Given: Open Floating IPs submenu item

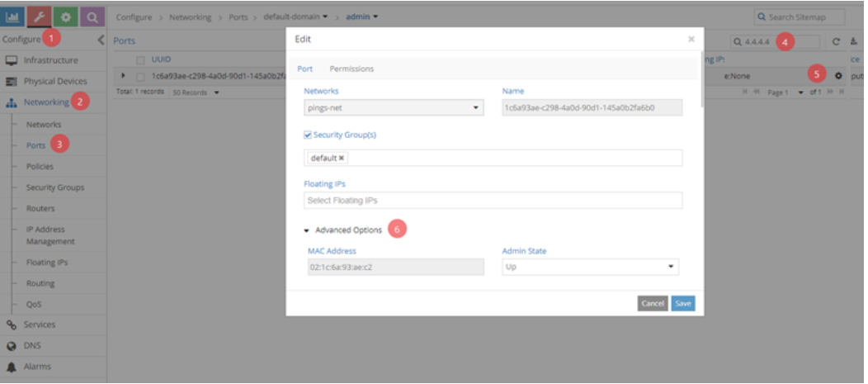Looking at the screenshot, I should tap(47, 263).
